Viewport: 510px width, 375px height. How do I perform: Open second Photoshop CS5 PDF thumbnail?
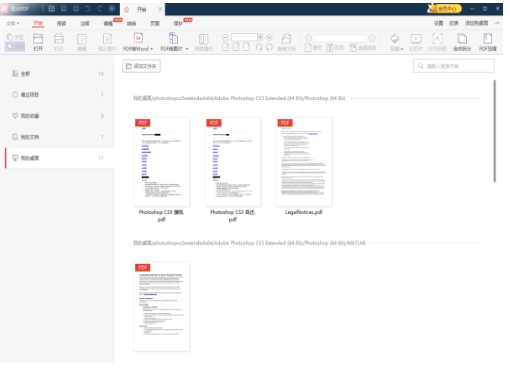coord(233,162)
